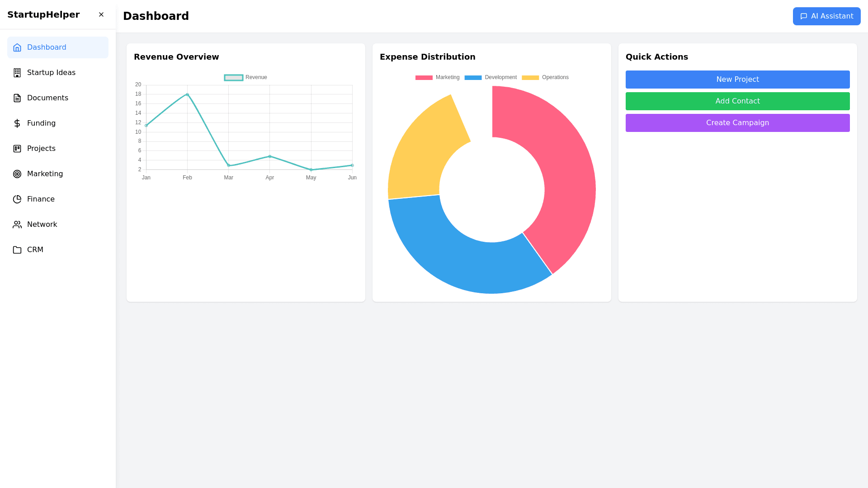Toggle Marketing legend item in expense chart
The image size is (868, 488).
pos(424,78)
